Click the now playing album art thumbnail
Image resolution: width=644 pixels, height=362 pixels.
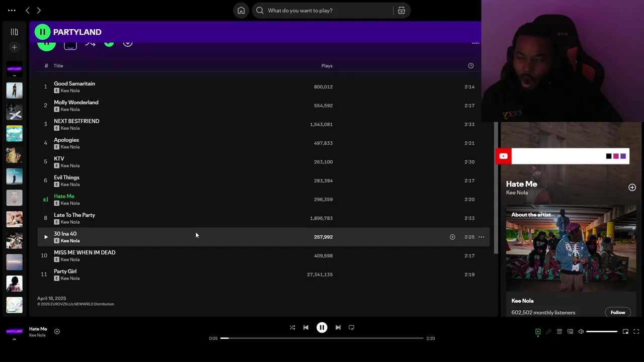[x=14, y=332]
